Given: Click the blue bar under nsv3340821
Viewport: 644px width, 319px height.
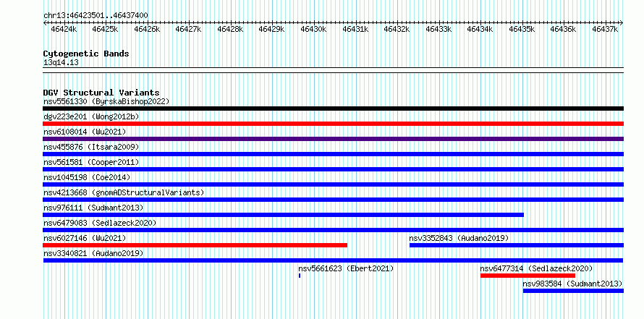Looking at the screenshot, I should (x=333, y=260).
